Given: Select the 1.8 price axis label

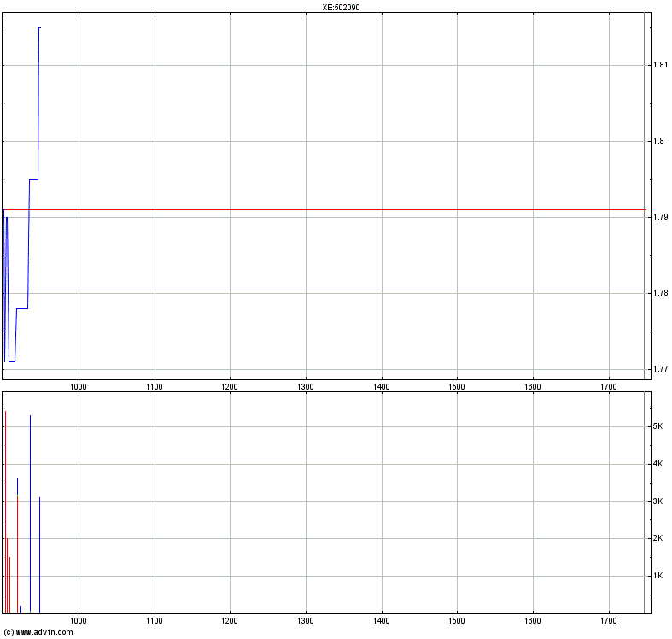Looking at the screenshot, I should click(x=657, y=141).
